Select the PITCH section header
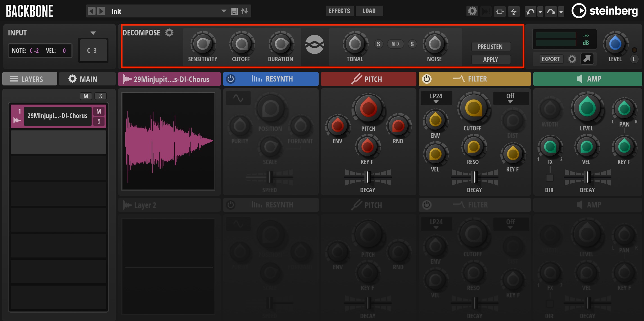Viewport: 644px width, 321px height. coord(368,79)
